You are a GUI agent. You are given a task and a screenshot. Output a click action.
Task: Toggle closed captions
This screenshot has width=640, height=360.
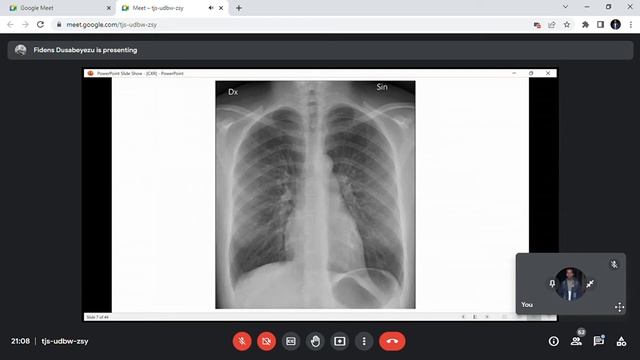[291, 341]
